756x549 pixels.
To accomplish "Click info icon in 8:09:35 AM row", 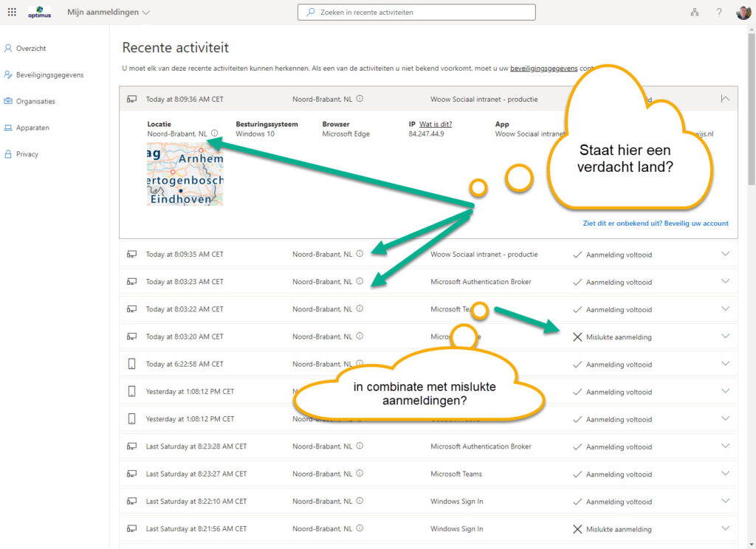I will pyautogui.click(x=360, y=254).
